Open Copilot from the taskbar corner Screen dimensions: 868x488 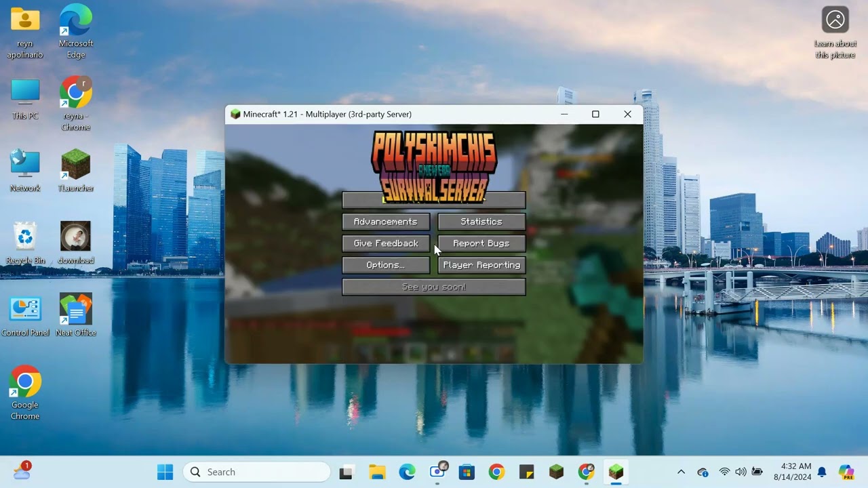(846, 472)
